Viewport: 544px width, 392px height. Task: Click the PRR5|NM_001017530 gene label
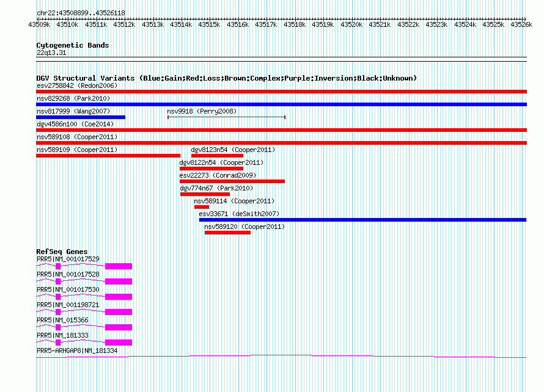68,290
